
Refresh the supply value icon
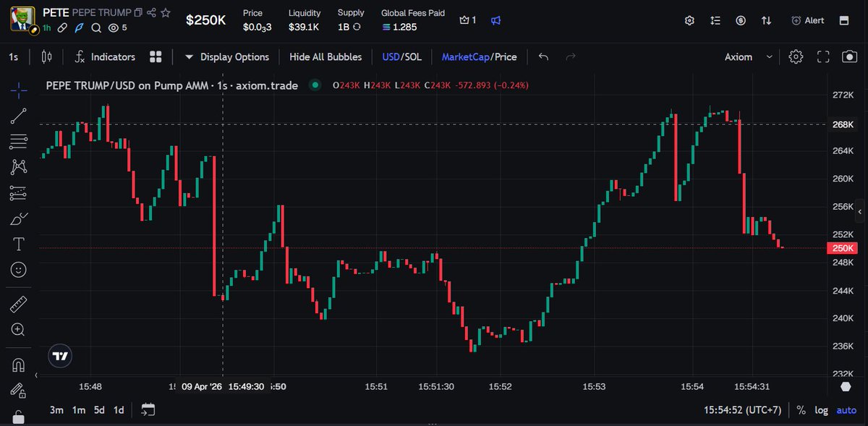coord(357,27)
